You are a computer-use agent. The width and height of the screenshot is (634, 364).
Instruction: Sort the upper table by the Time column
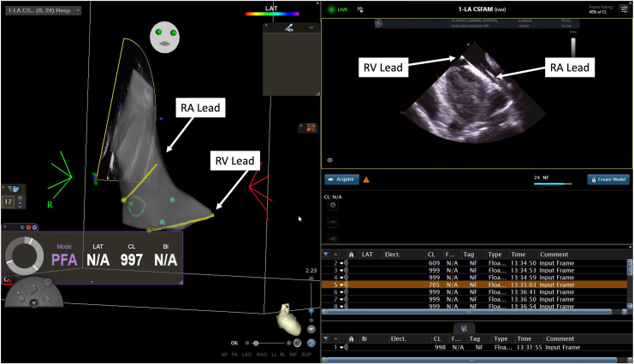pos(518,255)
